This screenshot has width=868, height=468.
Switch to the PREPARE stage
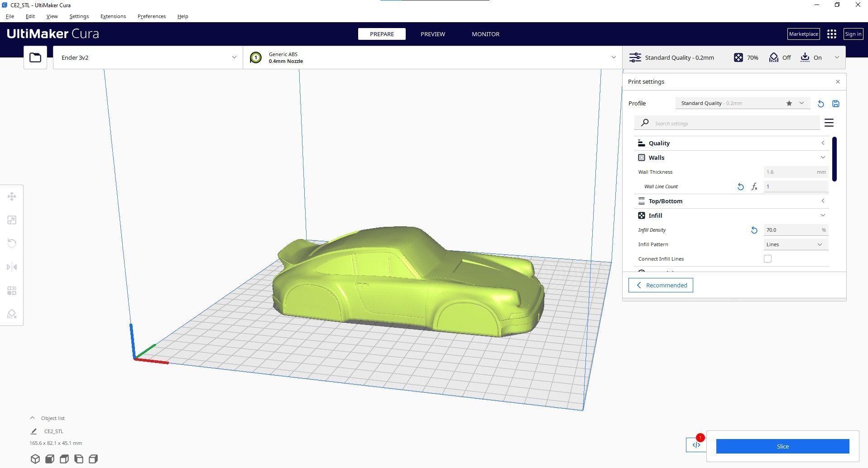[x=382, y=34]
